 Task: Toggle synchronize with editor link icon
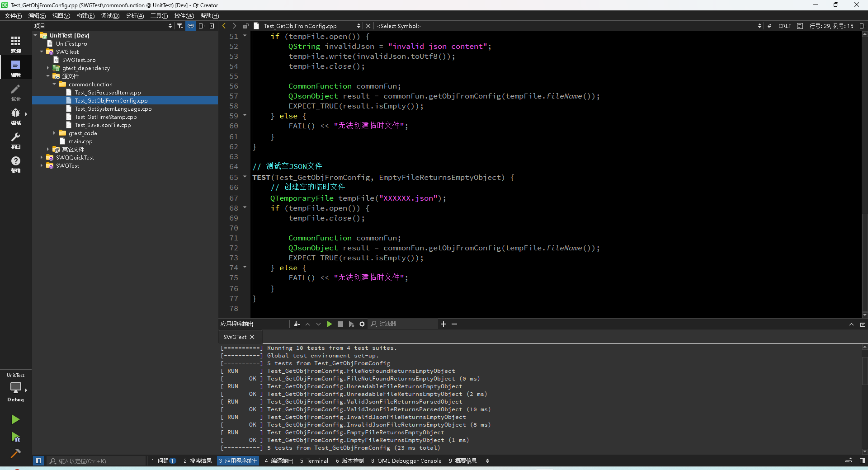point(191,26)
